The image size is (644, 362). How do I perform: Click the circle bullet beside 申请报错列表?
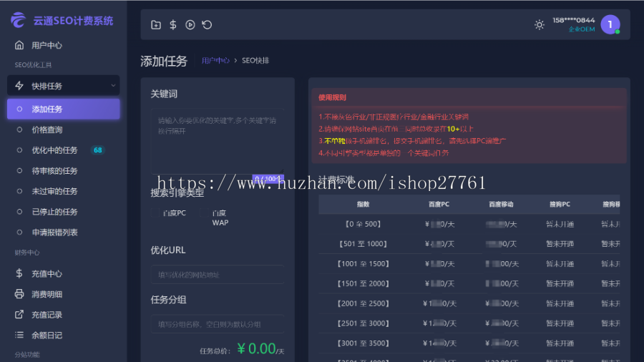coord(19,233)
